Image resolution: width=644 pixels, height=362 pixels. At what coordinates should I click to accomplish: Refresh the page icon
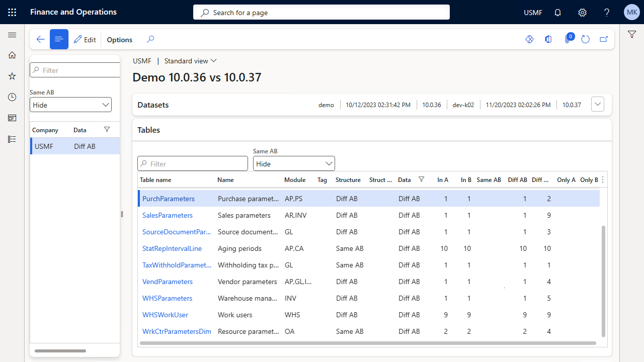coord(585,39)
